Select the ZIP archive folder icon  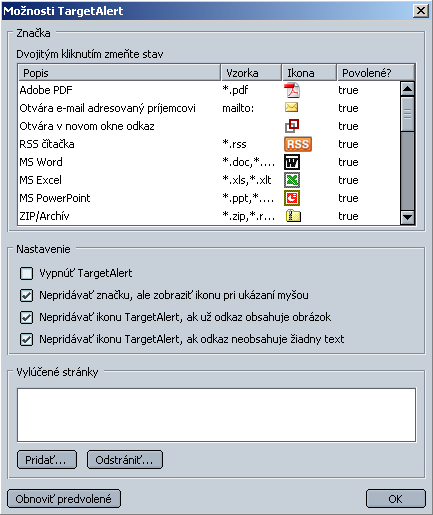pos(293,216)
